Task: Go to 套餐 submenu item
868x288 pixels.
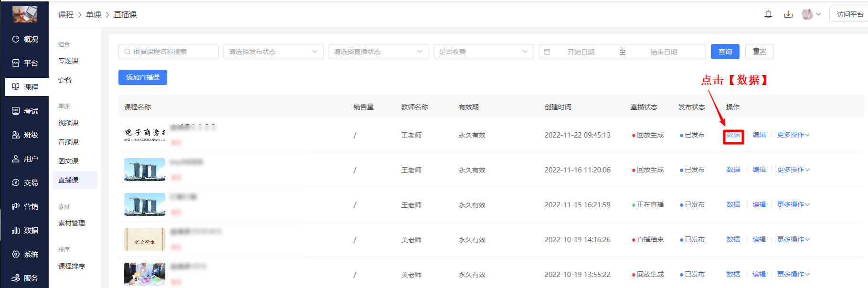Action: click(x=65, y=80)
